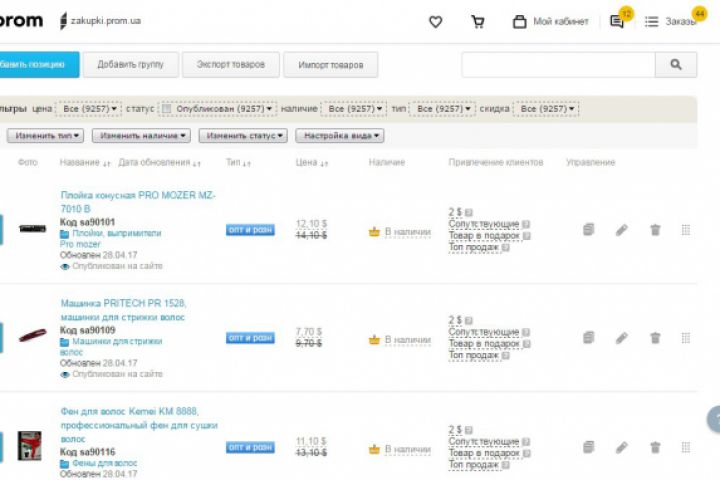Open zakupki.prom.ua link in header
Image resolution: width=720 pixels, height=480 pixels.
tap(106, 21)
